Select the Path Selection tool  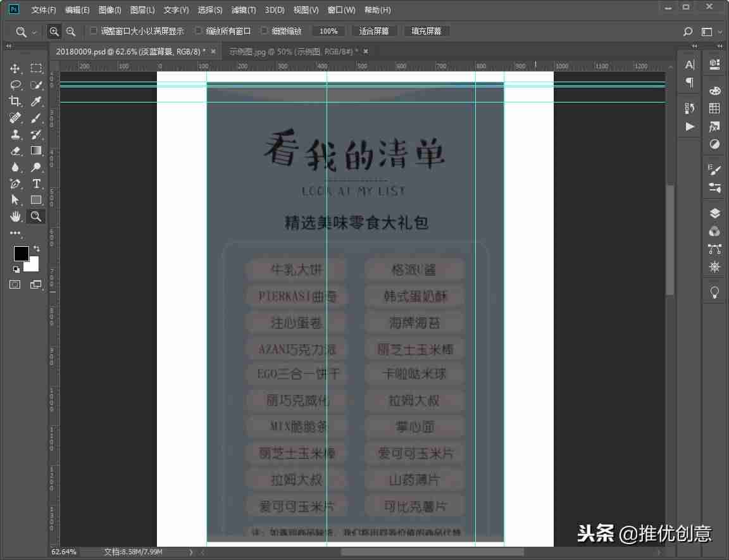15,200
